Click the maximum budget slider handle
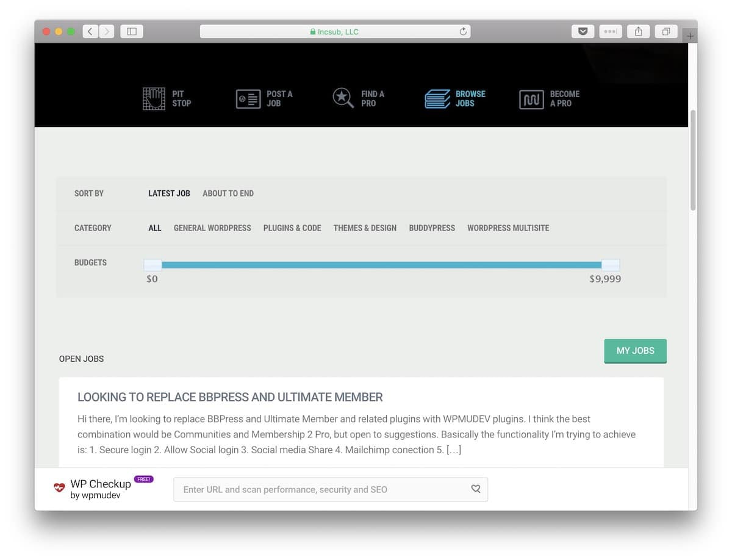The width and height of the screenshot is (732, 560). (611, 265)
